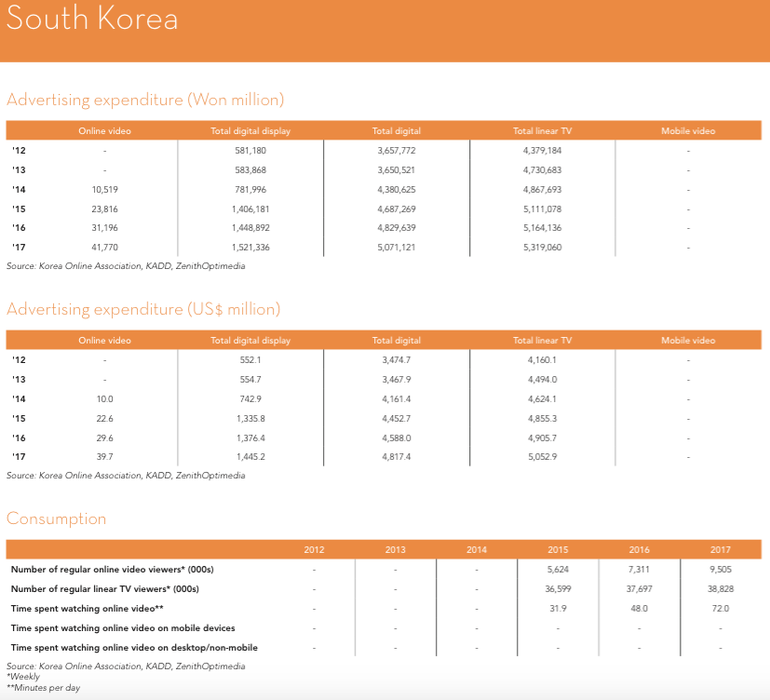Click US$ linear TV value 4,160.1
Image resolution: width=770 pixels, height=700 pixels.
542,360
